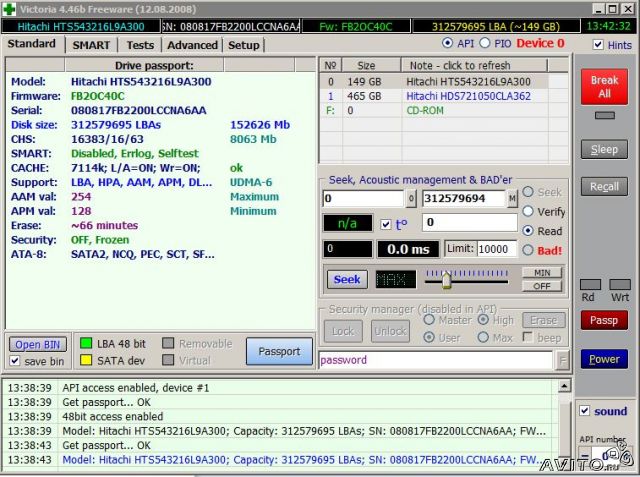Click the red Passp button
Image resolution: width=640 pixels, height=477 pixels.
[x=604, y=320]
